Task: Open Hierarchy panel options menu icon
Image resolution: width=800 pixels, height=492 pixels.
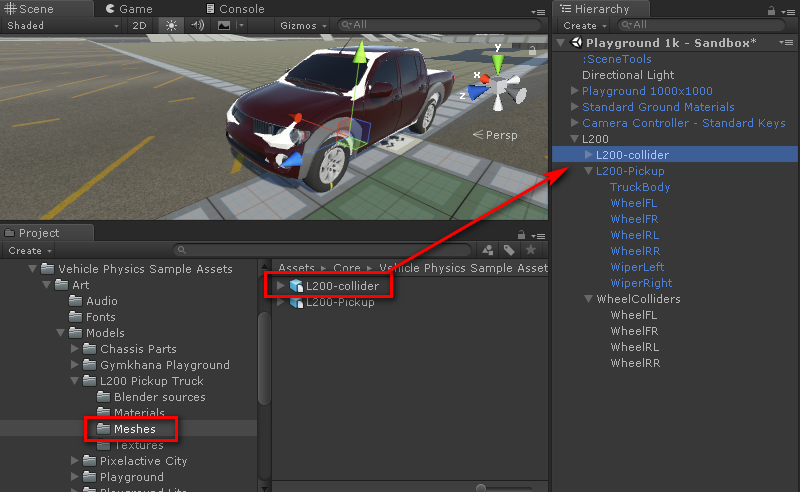Action: point(788,12)
